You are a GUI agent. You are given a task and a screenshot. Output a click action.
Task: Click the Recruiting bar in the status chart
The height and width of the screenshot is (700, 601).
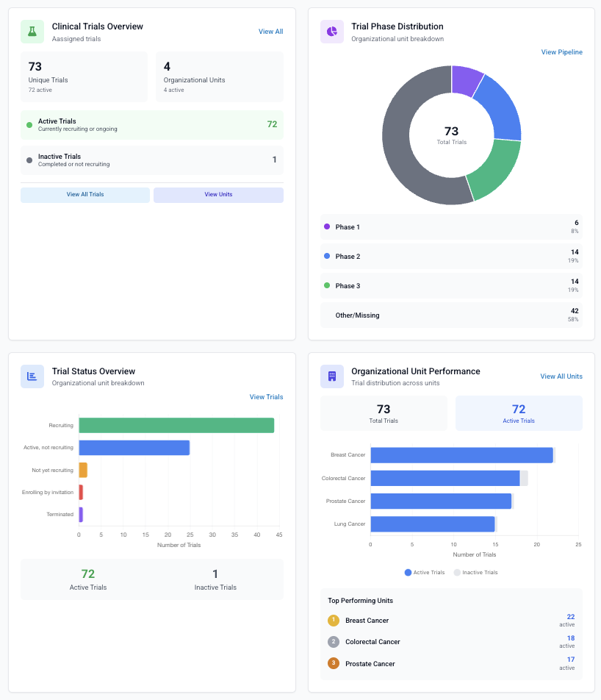pyautogui.click(x=176, y=424)
